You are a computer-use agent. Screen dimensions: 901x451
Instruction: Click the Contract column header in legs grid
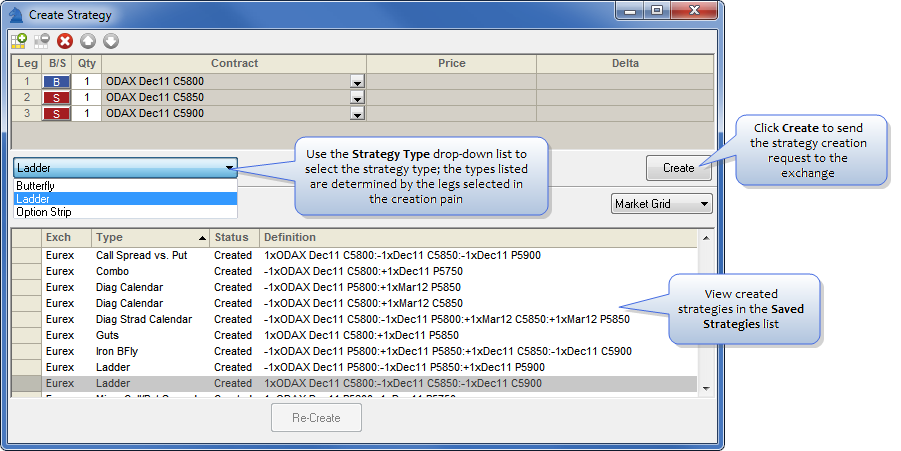pyautogui.click(x=234, y=63)
